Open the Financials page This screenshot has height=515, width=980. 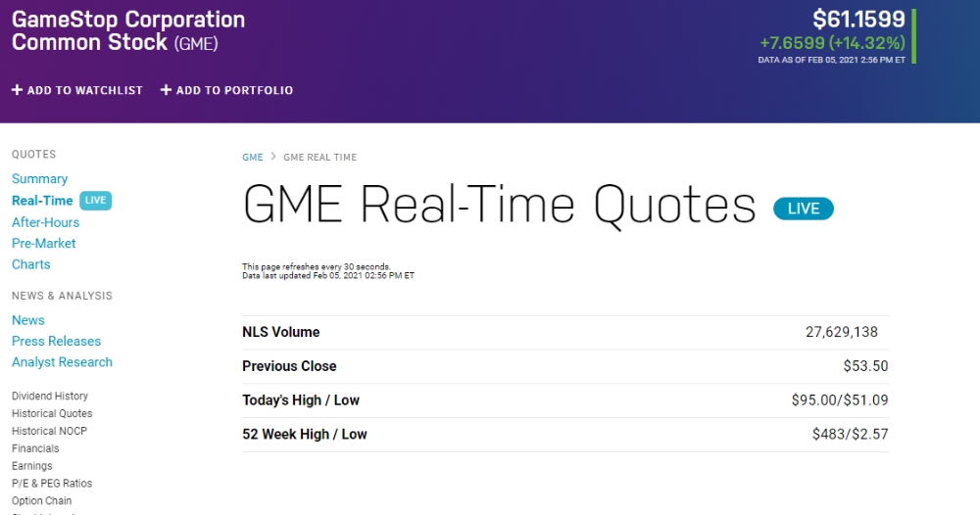[x=35, y=448]
